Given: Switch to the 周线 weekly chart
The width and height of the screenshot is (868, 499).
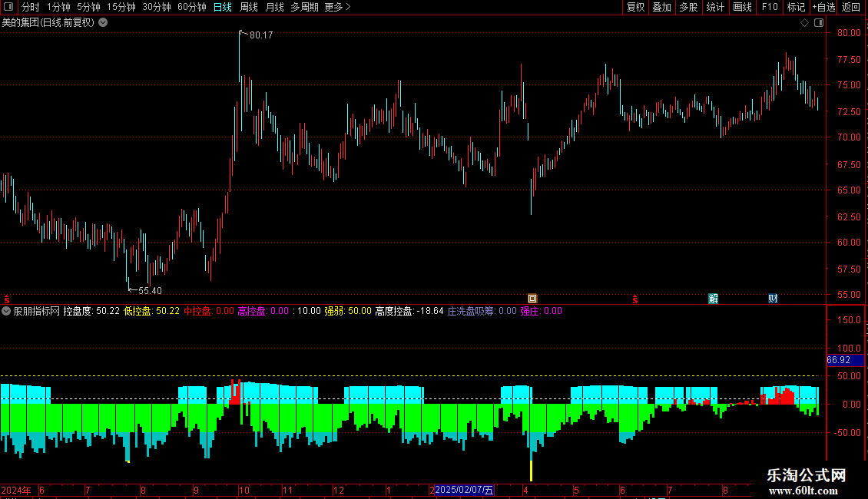Looking at the screenshot, I should (x=249, y=7).
